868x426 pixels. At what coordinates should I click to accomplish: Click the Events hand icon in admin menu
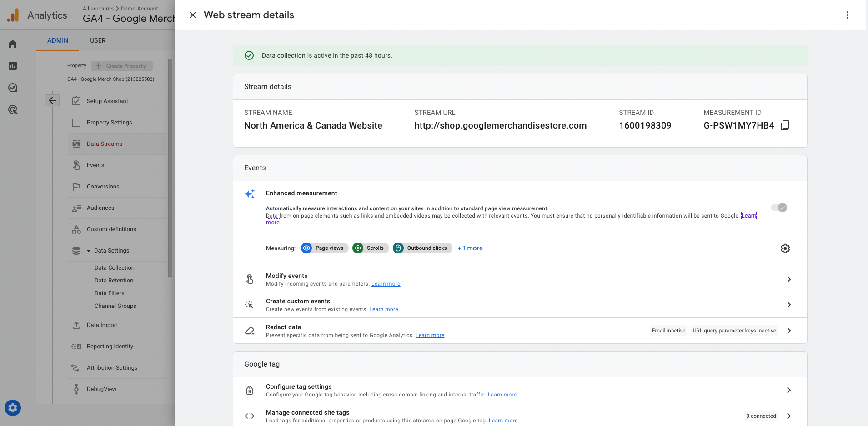tap(76, 165)
